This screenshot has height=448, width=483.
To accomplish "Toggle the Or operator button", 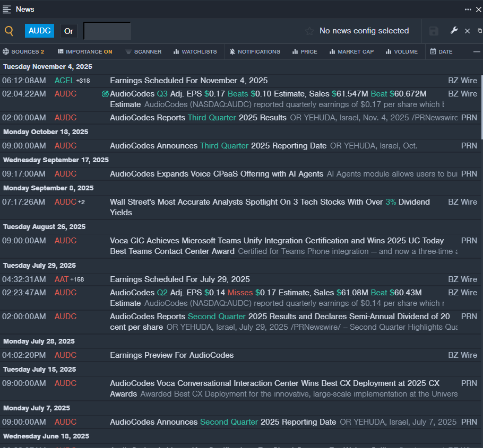I will click(68, 31).
